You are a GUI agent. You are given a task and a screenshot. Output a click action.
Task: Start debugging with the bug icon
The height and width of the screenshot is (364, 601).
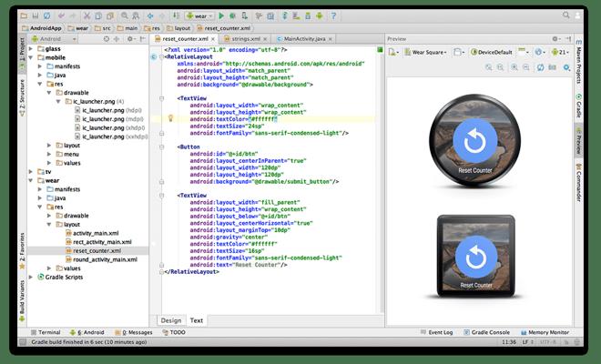coord(232,16)
